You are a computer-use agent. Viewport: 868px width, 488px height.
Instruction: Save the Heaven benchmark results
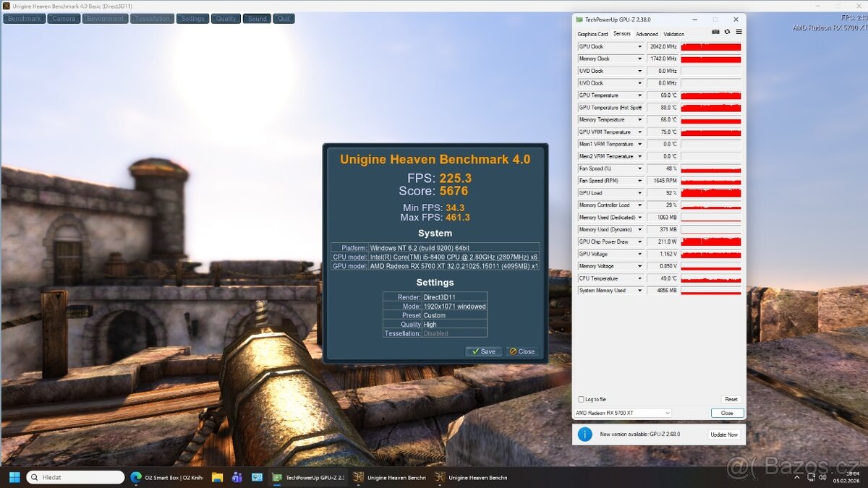(483, 351)
